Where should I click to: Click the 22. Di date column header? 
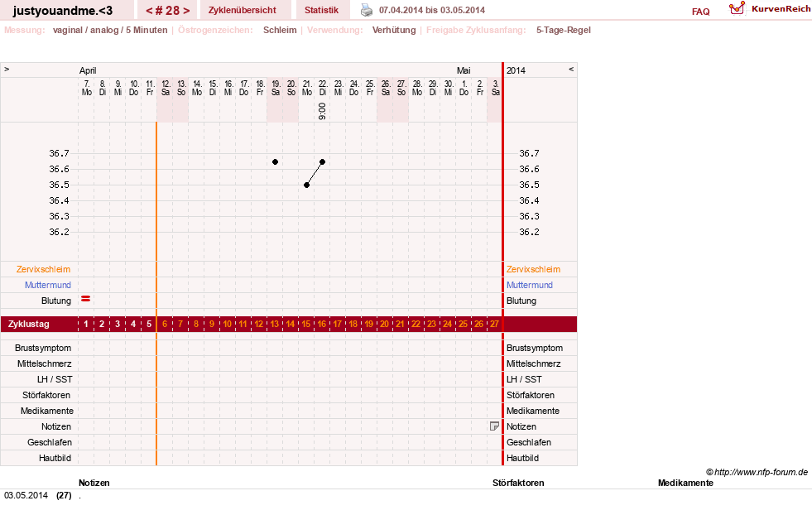[323, 88]
